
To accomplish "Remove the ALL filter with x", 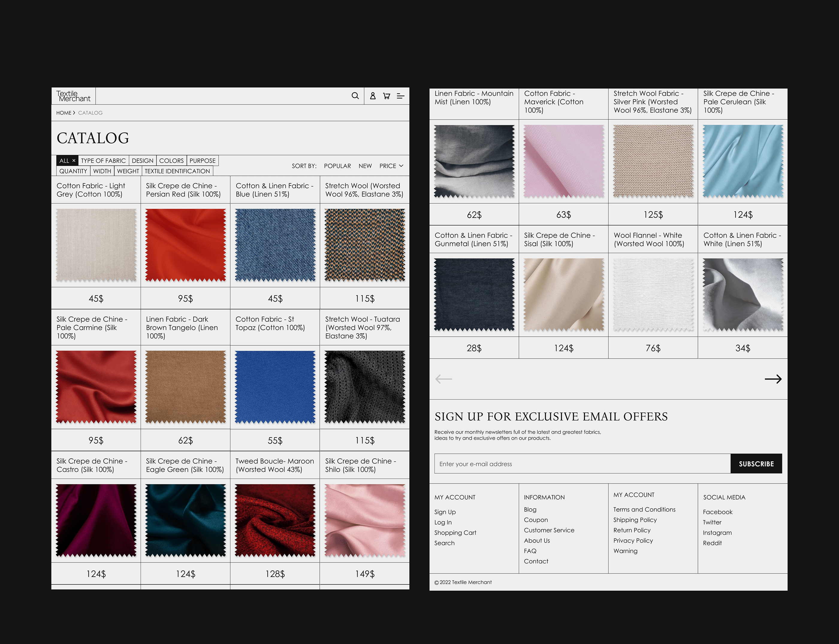I will coord(74,161).
